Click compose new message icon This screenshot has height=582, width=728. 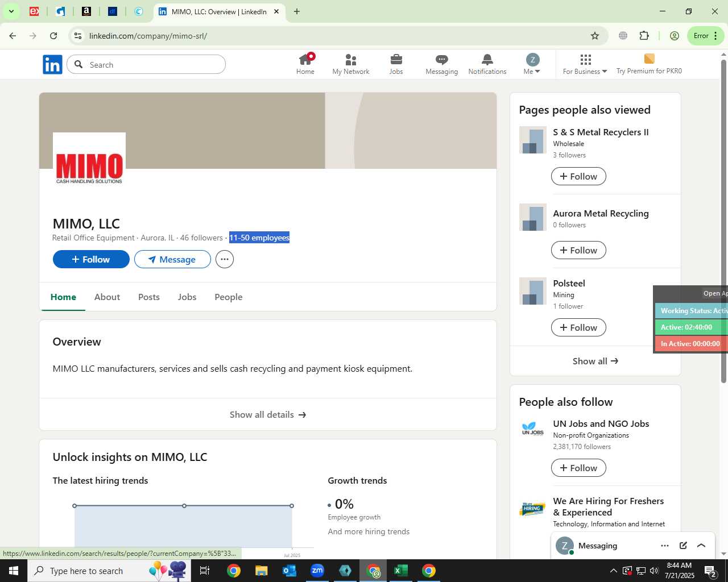[x=683, y=546]
